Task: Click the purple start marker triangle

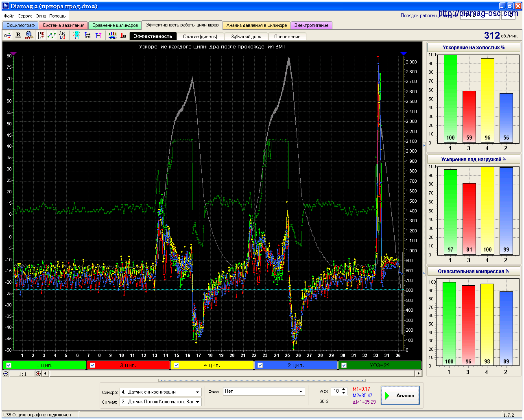Action: coord(13,53)
